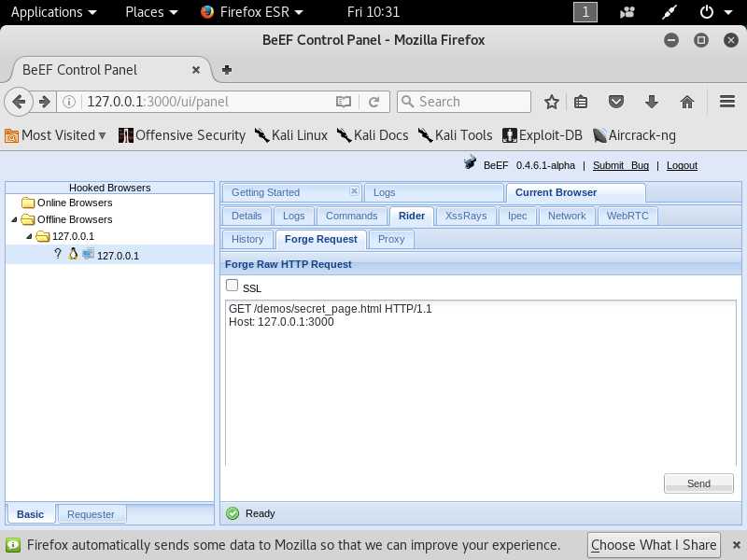Open the Firefox ESR application menu
747x560 pixels.
click(x=252, y=12)
